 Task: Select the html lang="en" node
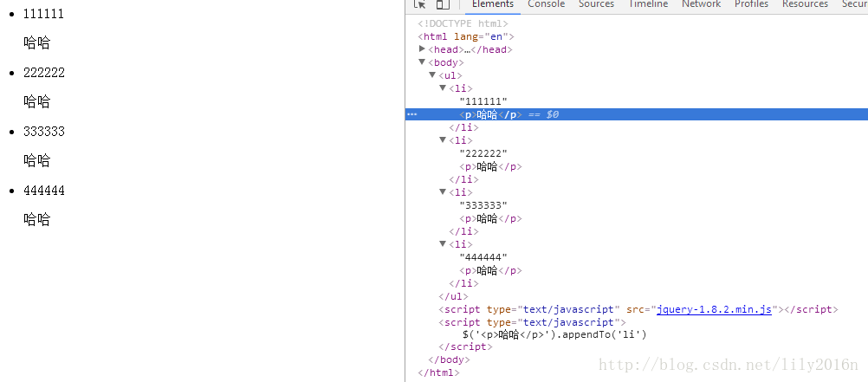tap(466, 36)
